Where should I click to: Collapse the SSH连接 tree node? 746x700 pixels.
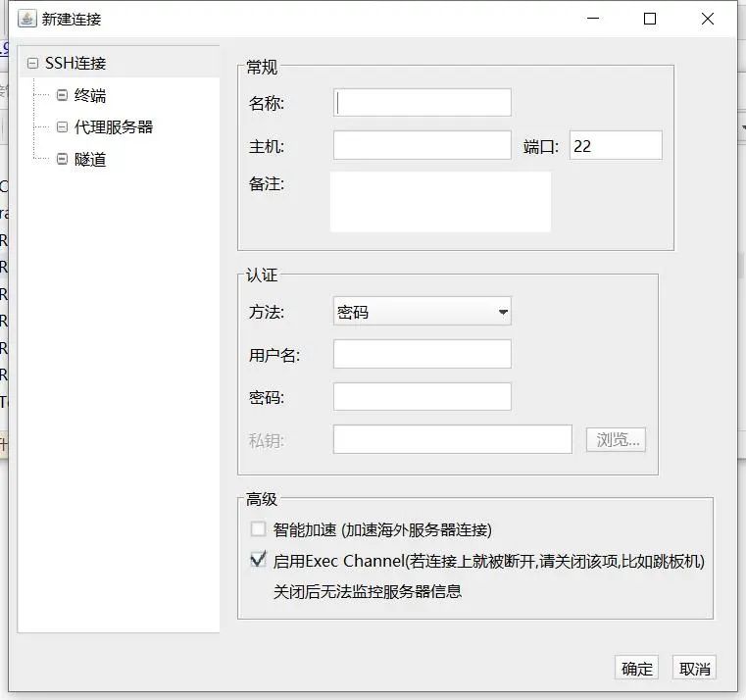pyautogui.click(x=33, y=64)
